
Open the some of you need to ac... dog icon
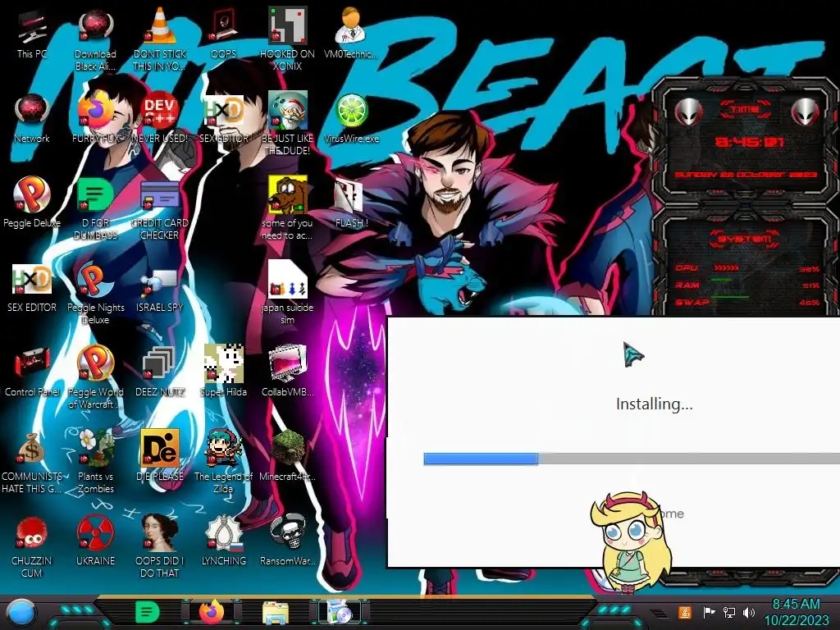pos(287,195)
